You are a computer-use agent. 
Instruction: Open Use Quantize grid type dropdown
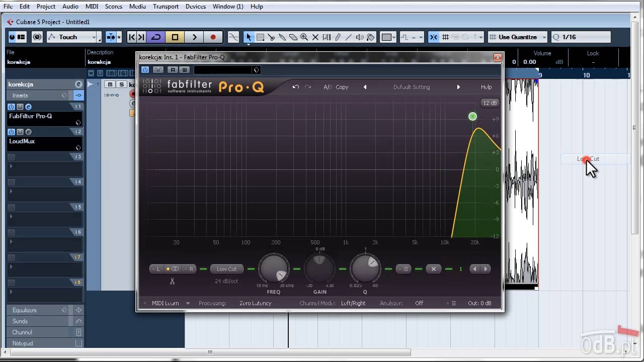518,37
